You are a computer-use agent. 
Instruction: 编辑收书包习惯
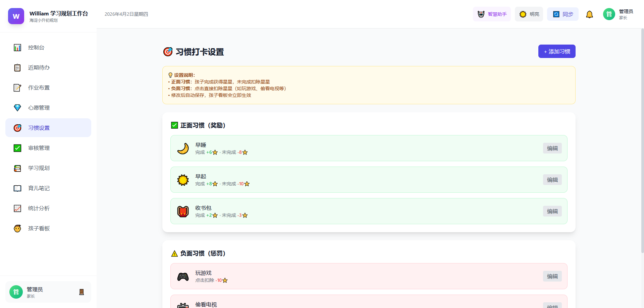(552, 211)
